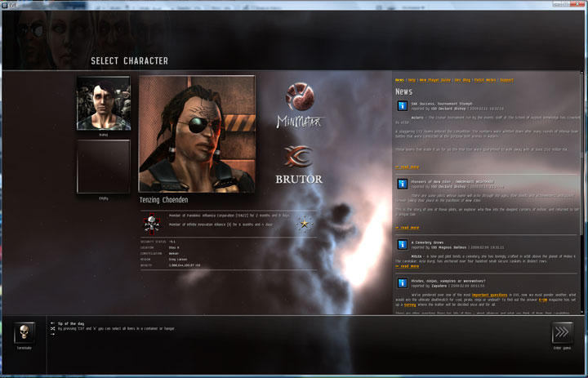The width and height of the screenshot is (588, 378).
Task: Open the corporation skull-and-cross logo
Action: pyautogui.click(x=152, y=224)
